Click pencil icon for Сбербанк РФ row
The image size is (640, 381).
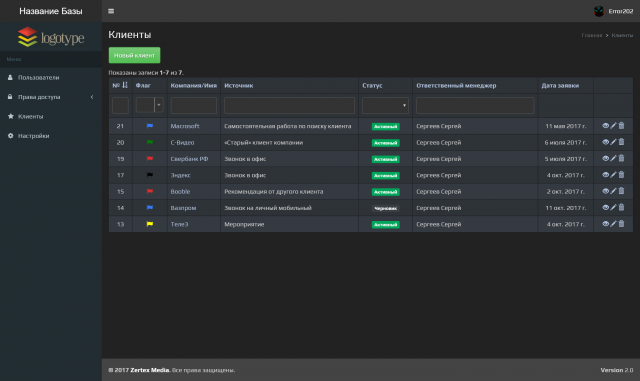613,158
